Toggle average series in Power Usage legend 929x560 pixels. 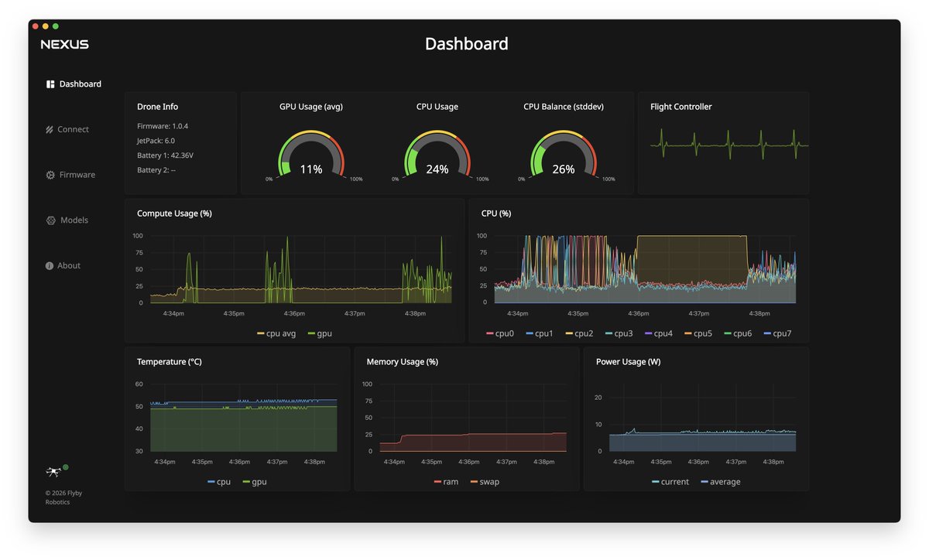click(x=721, y=482)
